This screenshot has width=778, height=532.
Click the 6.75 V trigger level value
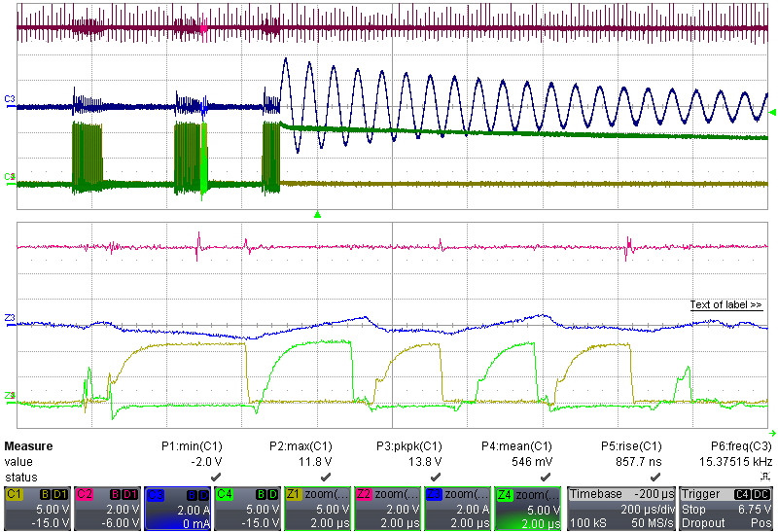pos(755,510)
